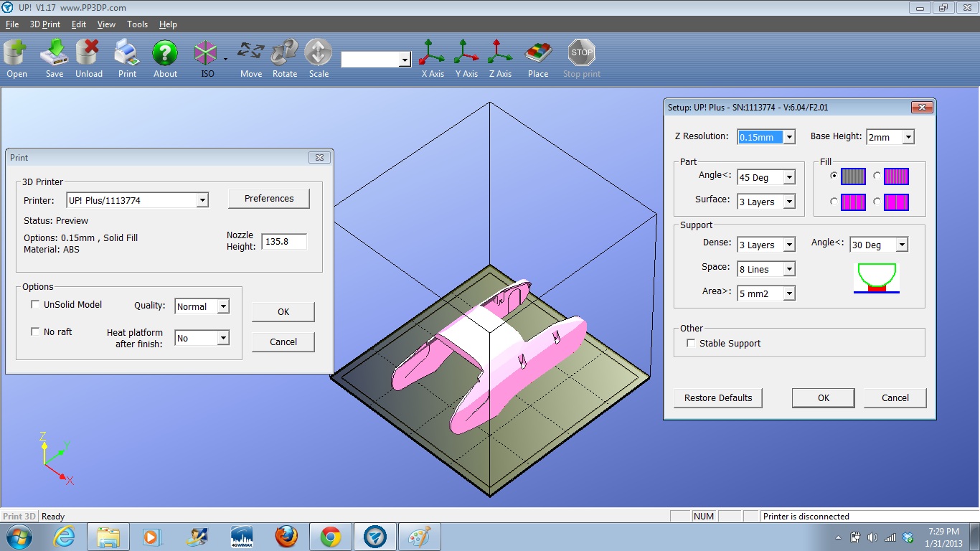
Task: Click Cancel in the Print dialog
Action: [283, 342]
